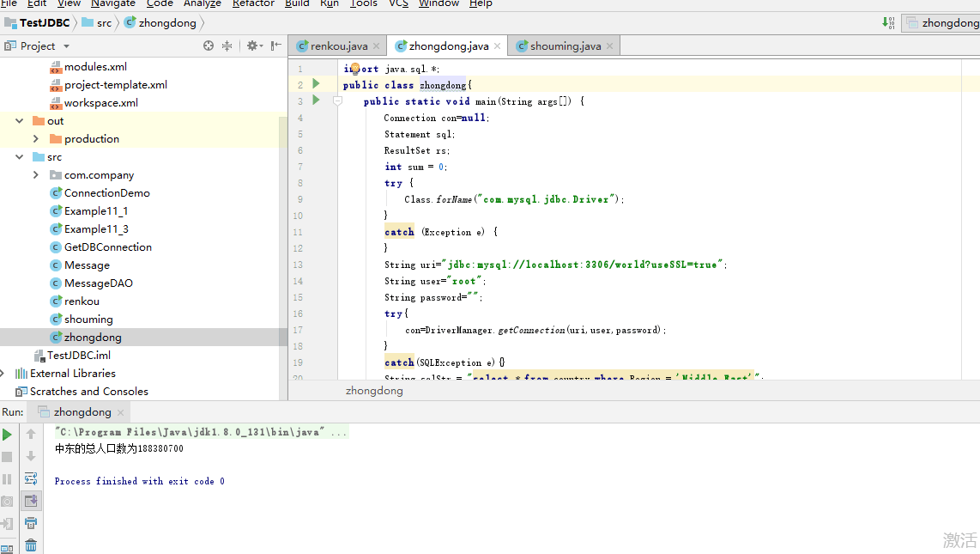Close the shouming.java tab

(609, 46)
